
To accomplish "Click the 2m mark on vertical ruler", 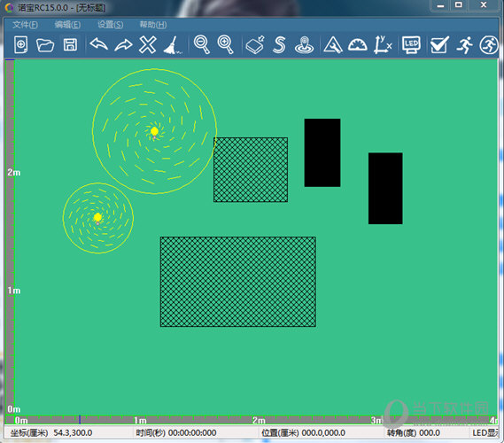I will coord(14,173).
